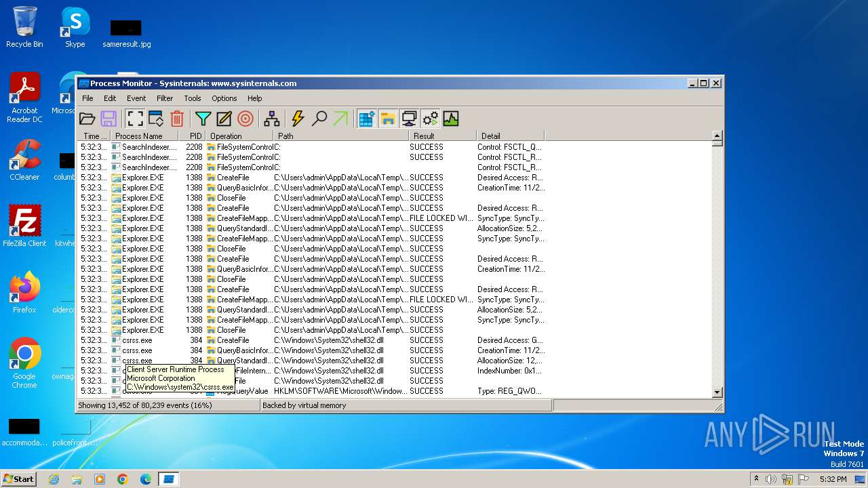Click the Clear display trash icon
Screen dimensions: 868x488
point(177,119)
